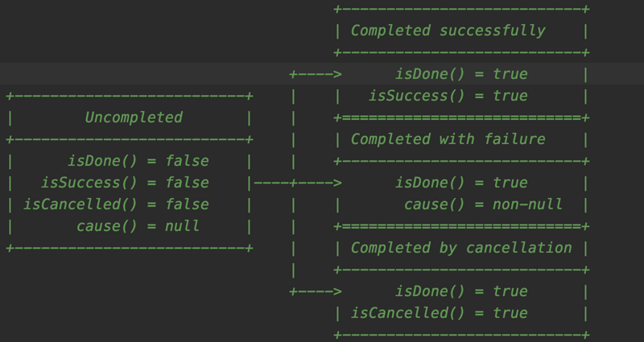The height and width of the screenshot is (342, 644).
Task: Click the "cause() = non-null" line
Action: (483, 204)
